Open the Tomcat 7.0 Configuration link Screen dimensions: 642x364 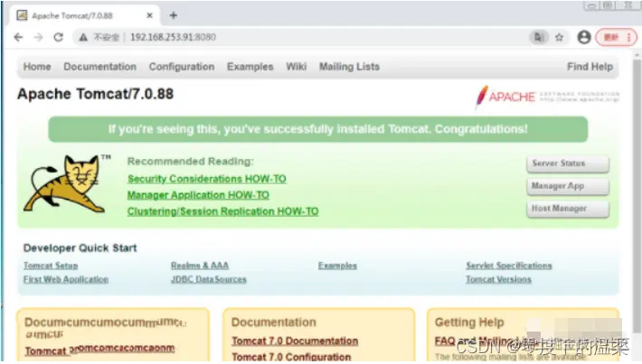click(291, 356)
